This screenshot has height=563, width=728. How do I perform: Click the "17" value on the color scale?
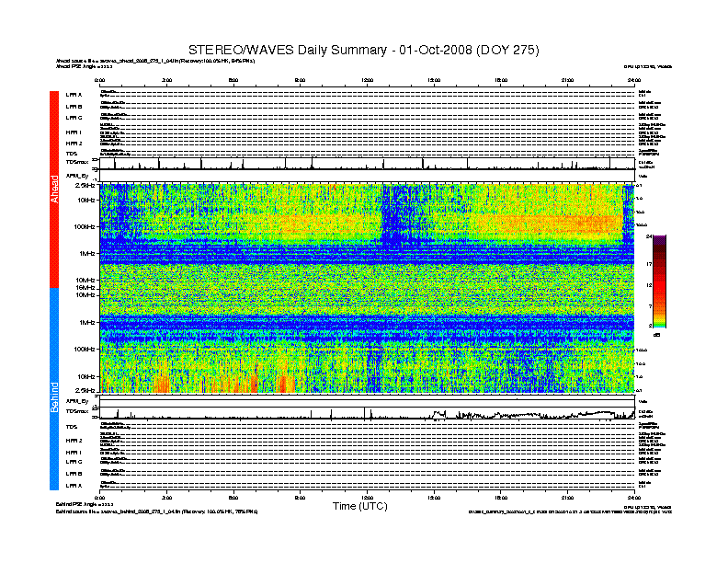tap(649, 264)
